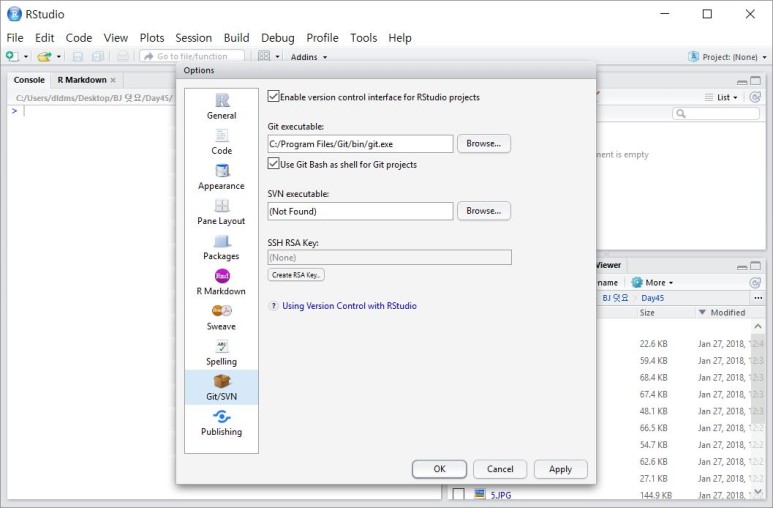Viewport: 773px width, 508px height.
Task: Open the Edit menu
Action: 44,38
